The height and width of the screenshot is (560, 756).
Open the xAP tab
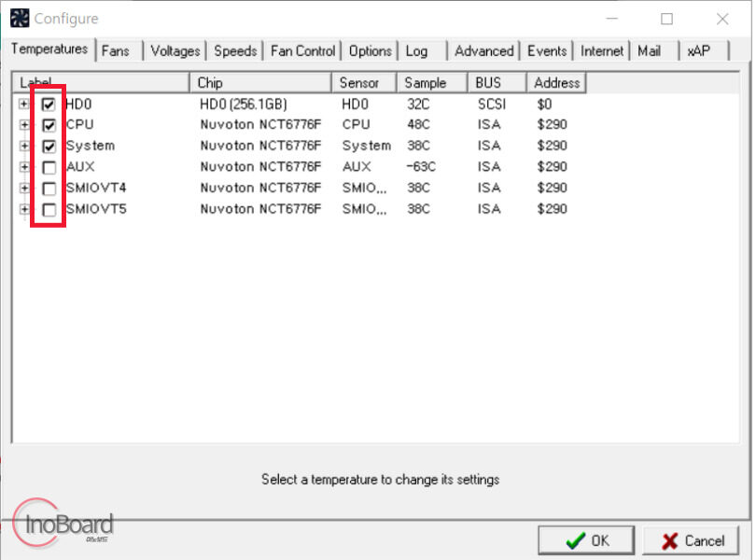coord(705,50)
